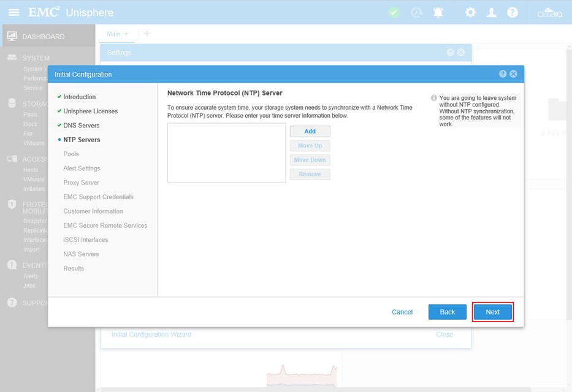Jump to the Results step
The width and height of the screenshot is (572, 392).
(x=74, y=268)
